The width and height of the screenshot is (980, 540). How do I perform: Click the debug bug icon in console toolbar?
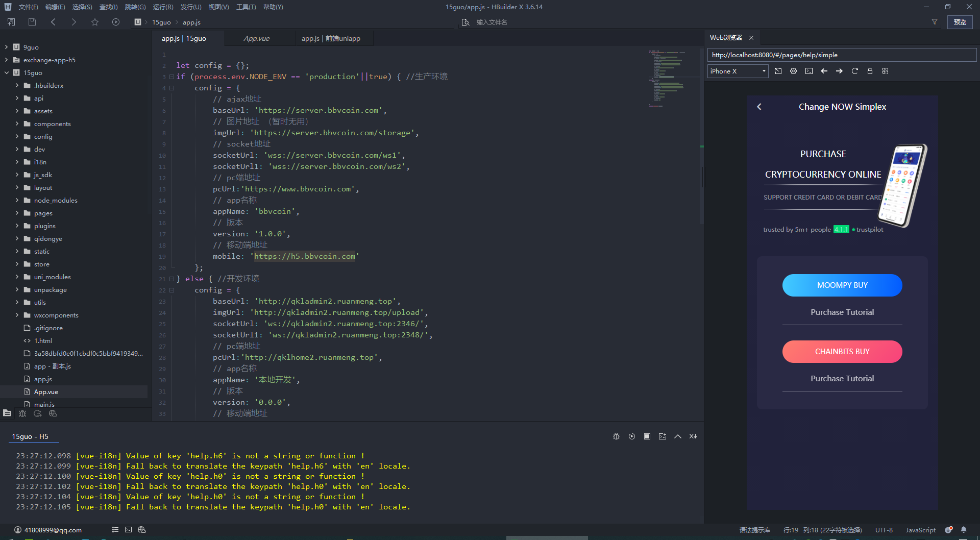click(x=616, y=436)
